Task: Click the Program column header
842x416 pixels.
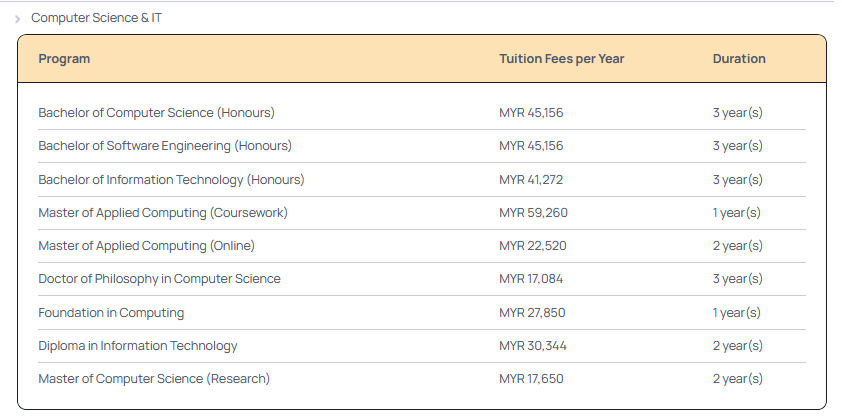Action: (x=64, y=59)
